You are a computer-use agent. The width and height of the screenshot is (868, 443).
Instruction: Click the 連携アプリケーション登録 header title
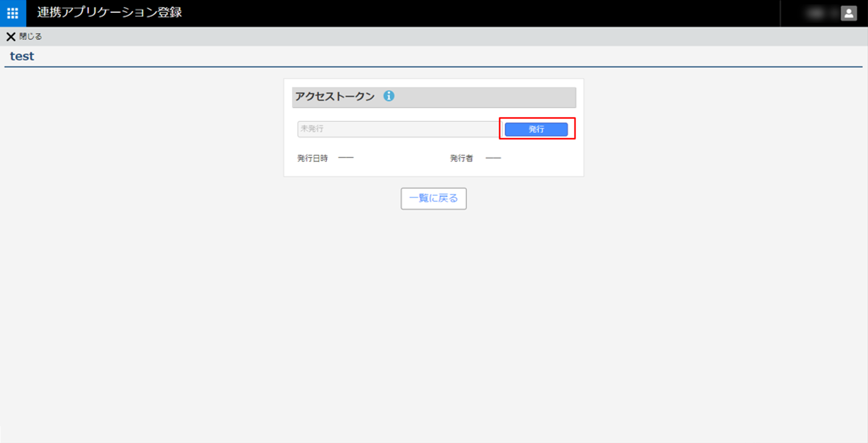(x=110, y=12)
